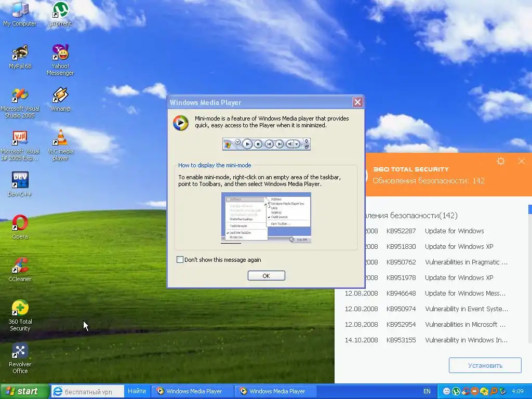Click the taskbar search field 'бесплатный vpn'
Image resolution: width=532 pixels, height=399 pixels.
(x=88, y=392)
